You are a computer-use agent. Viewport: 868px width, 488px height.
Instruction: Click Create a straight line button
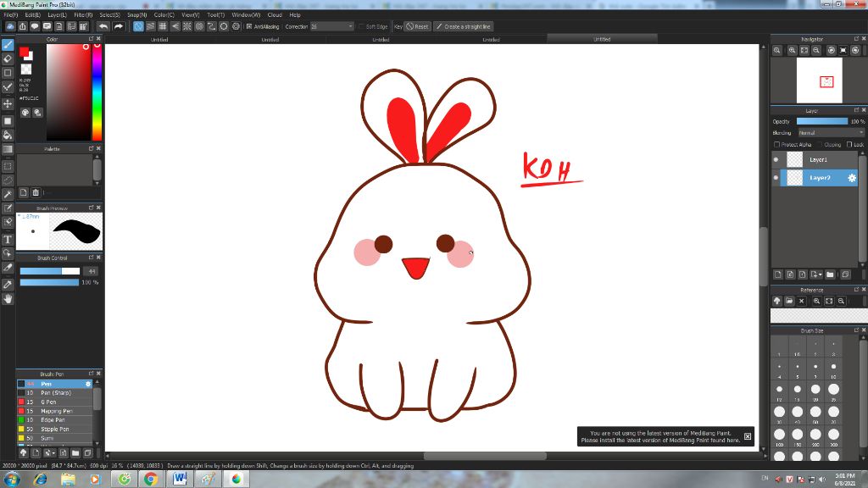pyautogui.click(x=464, y=26)
